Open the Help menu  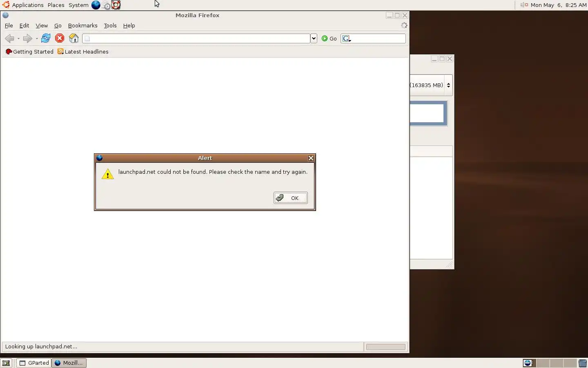click(x=129, y=25)
